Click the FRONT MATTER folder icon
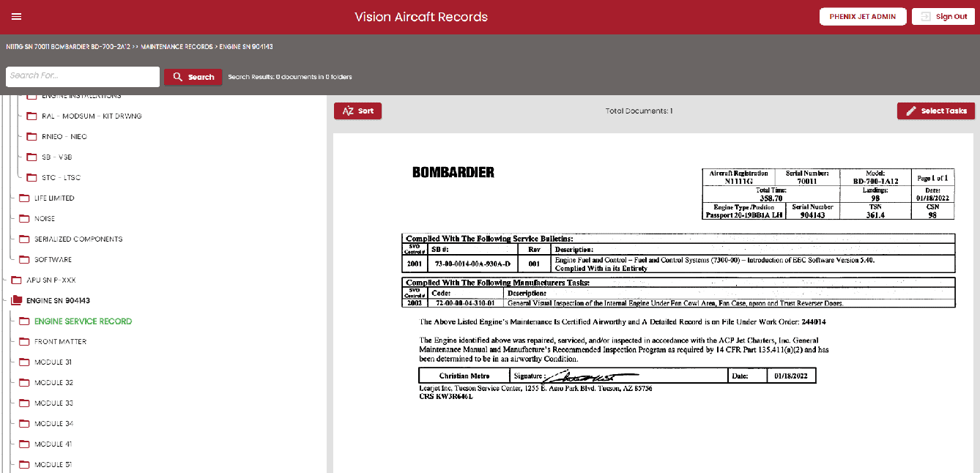This screenshot has width=980, height=473. 24,342
